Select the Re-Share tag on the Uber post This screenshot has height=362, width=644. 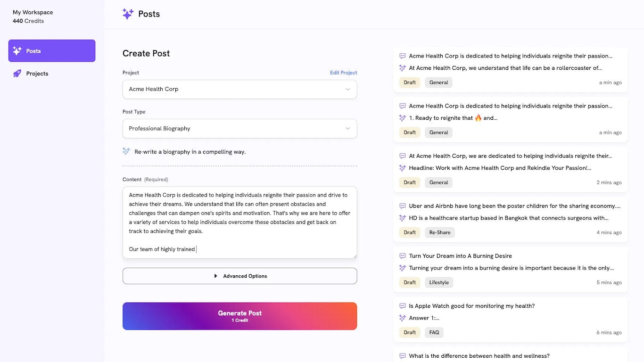pyautogui.click(x=439, y=232)
